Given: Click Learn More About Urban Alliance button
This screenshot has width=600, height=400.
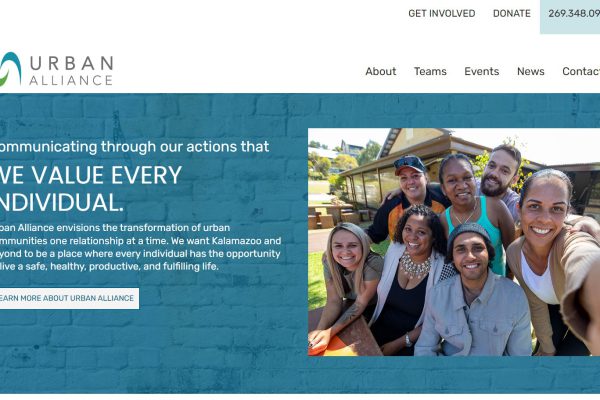Looking at the screenshot, I should 69,298.
